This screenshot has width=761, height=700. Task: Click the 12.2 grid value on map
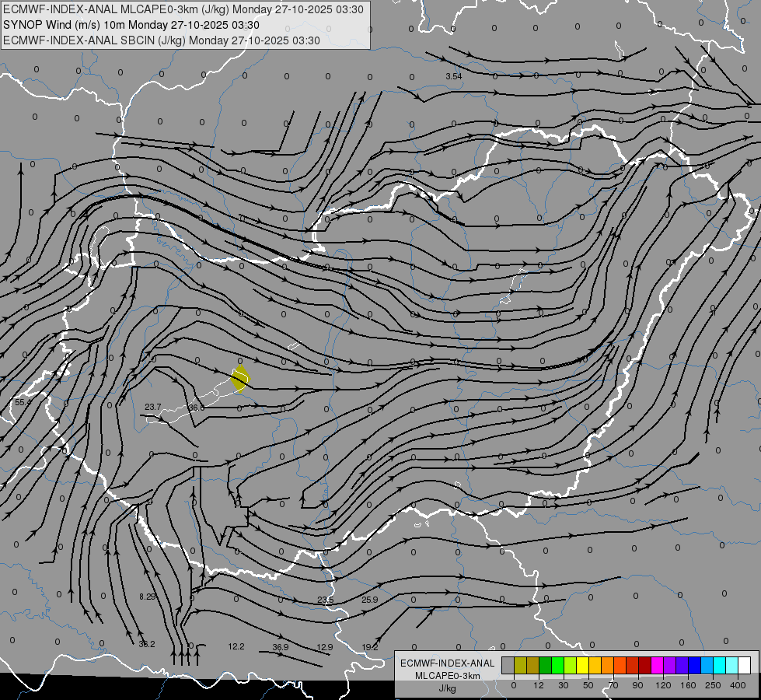click(236, 646)
